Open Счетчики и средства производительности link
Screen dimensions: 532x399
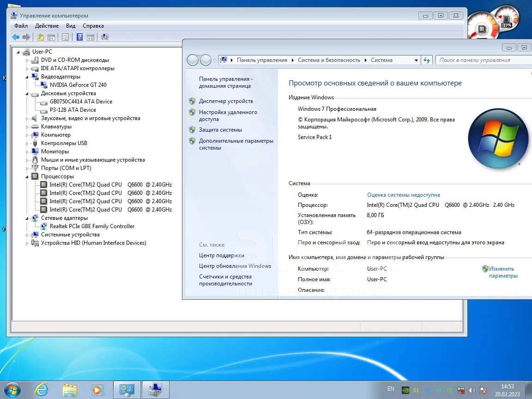226,280
